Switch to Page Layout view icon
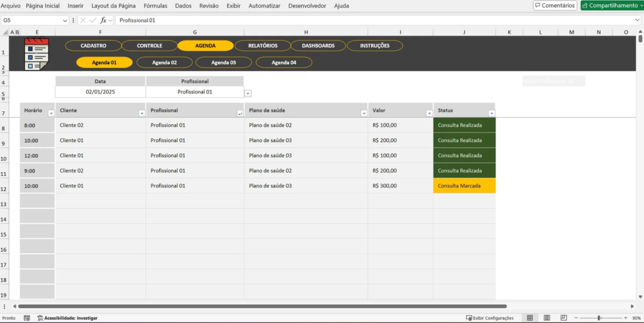Screen dimensions: 644x323 click(x=545, y=318)
